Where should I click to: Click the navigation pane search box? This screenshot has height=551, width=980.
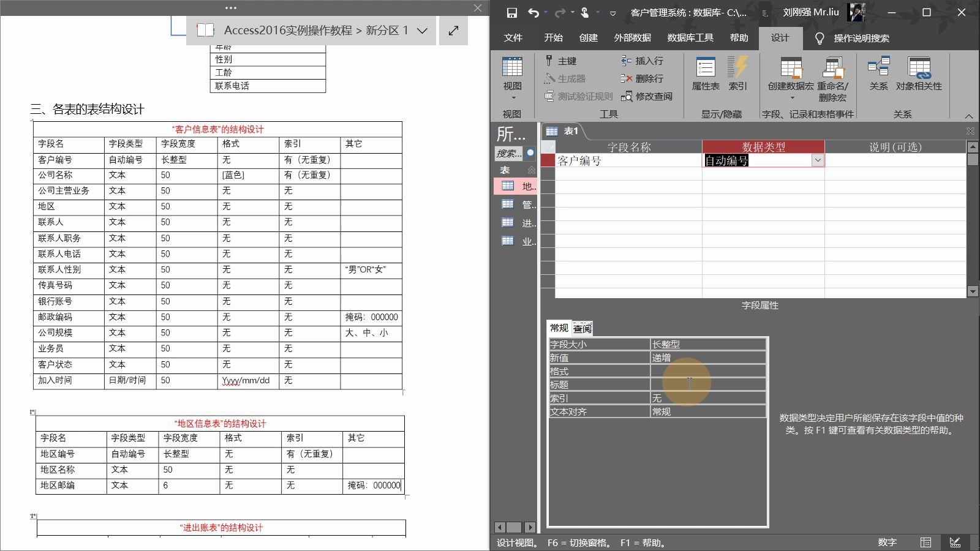click(x=509, y=153)
